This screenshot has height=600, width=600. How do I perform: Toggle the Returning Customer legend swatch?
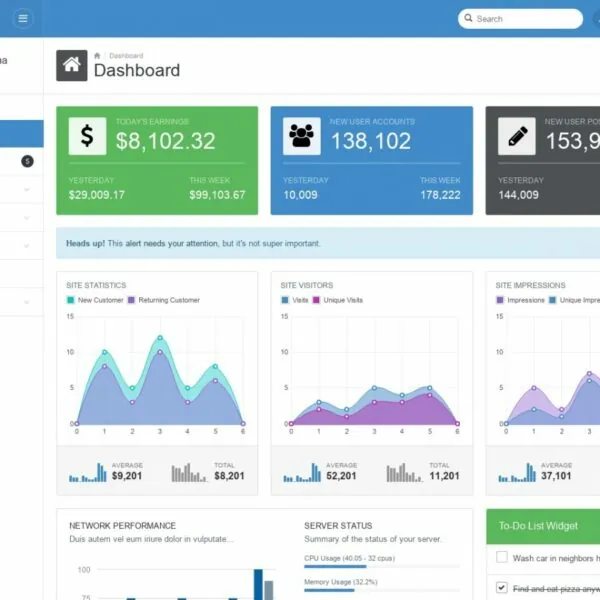point(131,300)
